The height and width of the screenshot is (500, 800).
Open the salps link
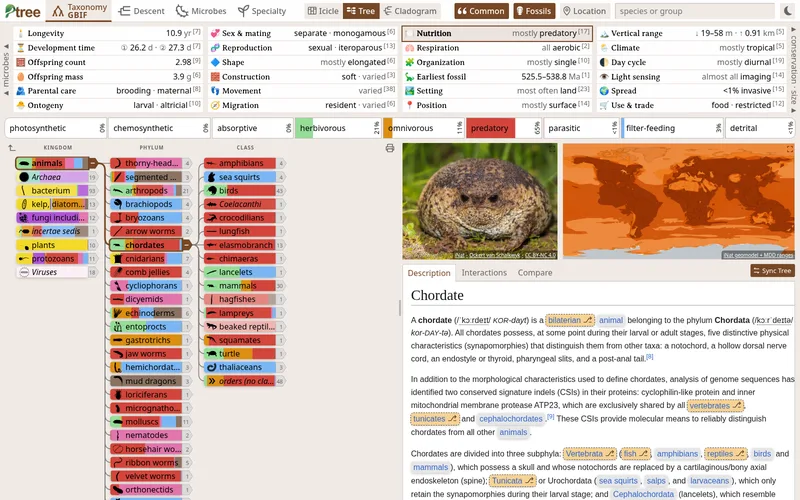coord(656,481)
